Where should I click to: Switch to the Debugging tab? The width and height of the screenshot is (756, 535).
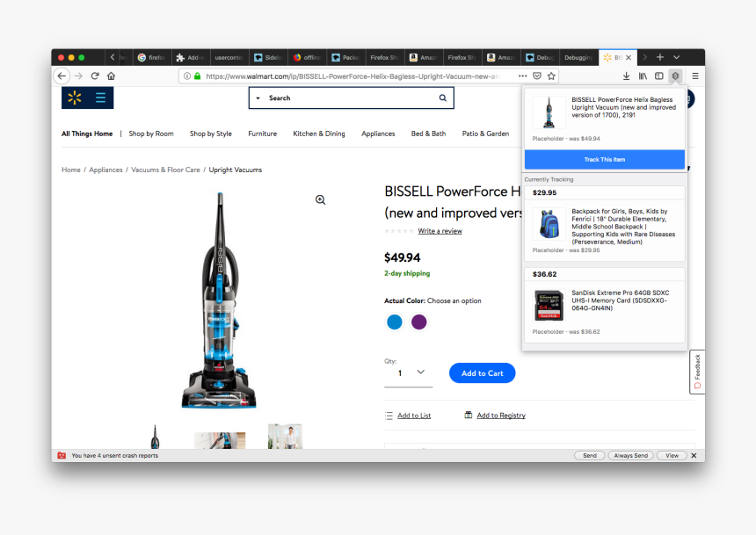click(x=578, y=57)
